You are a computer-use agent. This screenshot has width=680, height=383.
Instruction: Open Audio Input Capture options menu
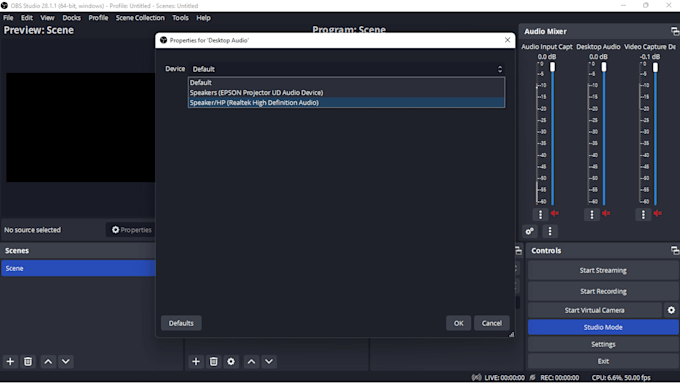(x=540, y=214)
